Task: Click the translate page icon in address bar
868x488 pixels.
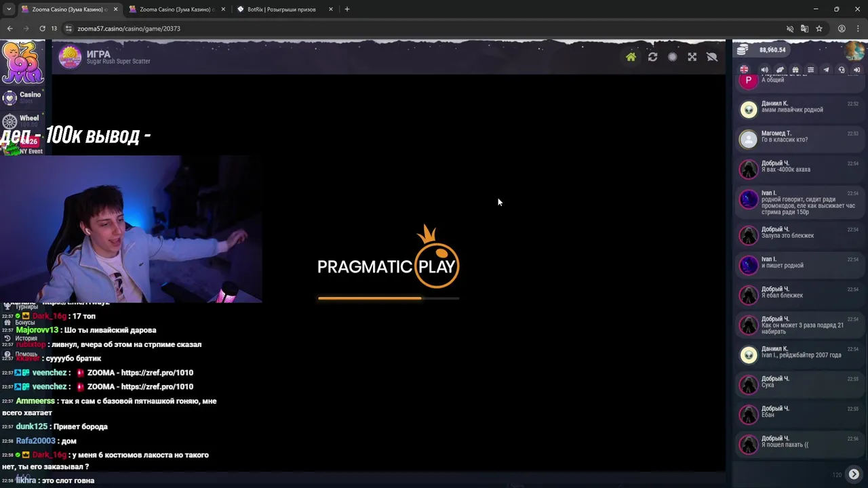Action: 804,28
